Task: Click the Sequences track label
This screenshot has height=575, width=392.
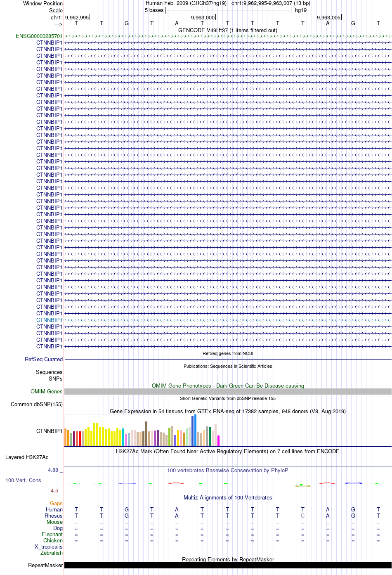Action: point(49,372)
